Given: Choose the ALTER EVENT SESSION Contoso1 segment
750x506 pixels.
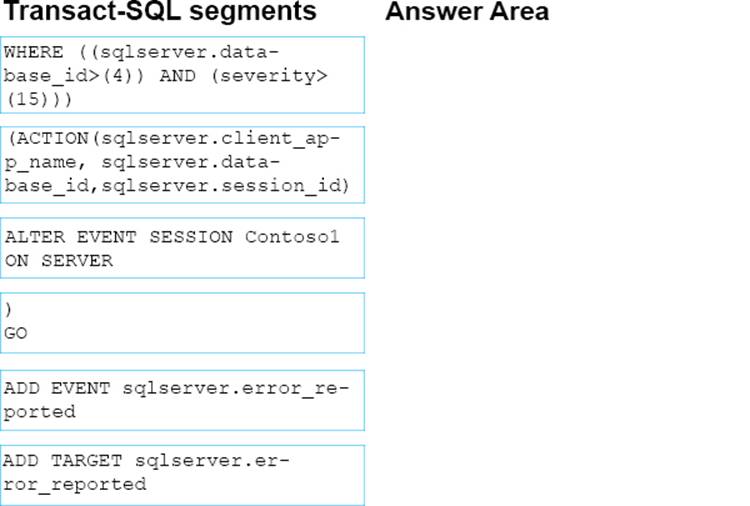Looking at the screenshot, I should (182, 248).
